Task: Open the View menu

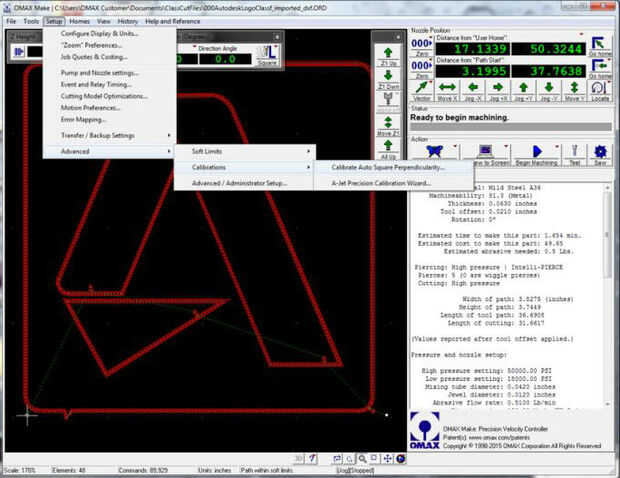Action: (x=104, y=21)
